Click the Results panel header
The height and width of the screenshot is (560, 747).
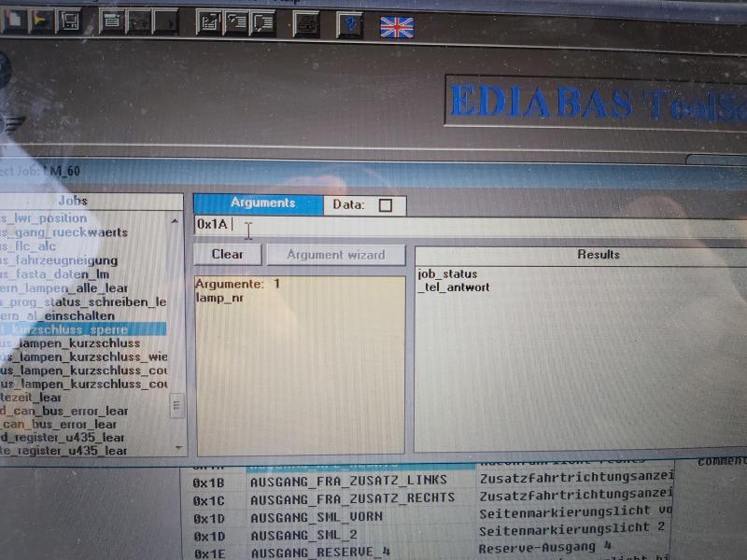[581, 255]
